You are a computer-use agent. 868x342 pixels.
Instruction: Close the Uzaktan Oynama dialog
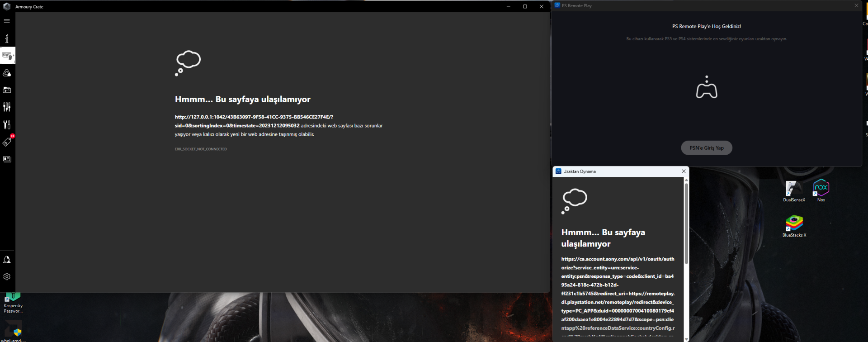click(684, 171)
